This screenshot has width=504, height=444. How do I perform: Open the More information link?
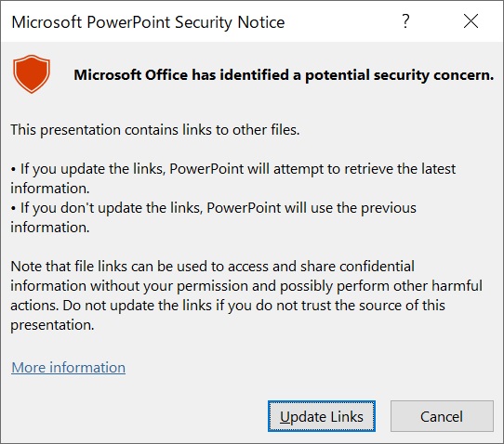(68, 367)
